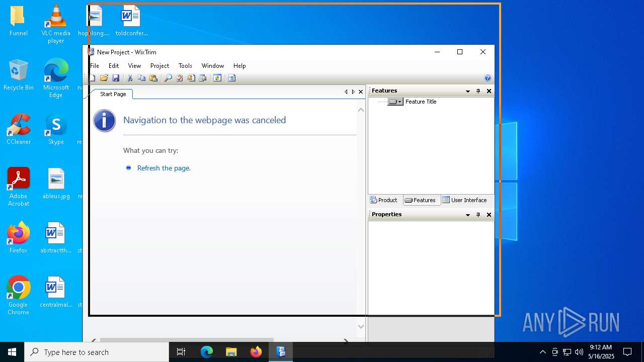
Task: Click the blue Help question mark icon
Action: point(488,78)
